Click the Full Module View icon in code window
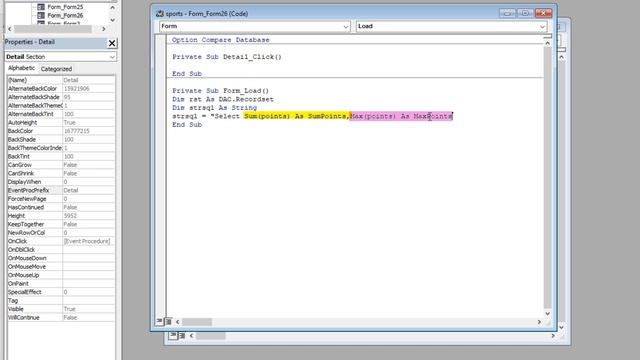Screen dimensions: 640x360 (x=168, y=322)
